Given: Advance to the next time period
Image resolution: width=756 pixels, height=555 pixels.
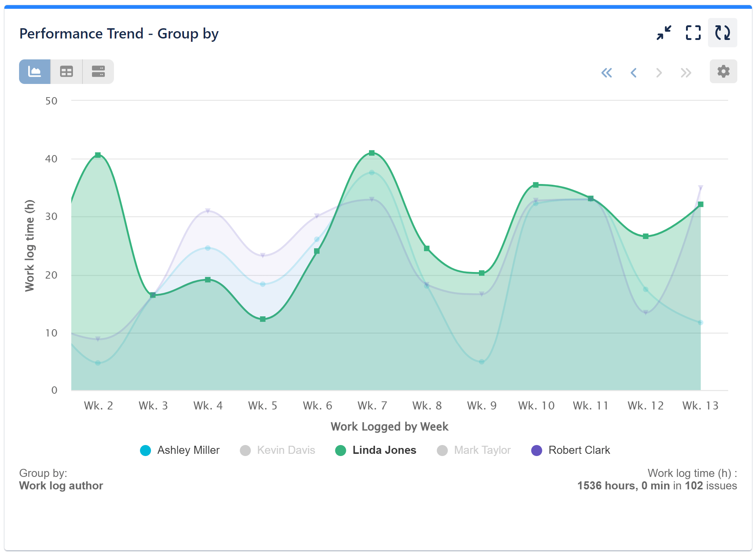Looking at the screenshot, I should pyautogui.click(x=659, y=73).
